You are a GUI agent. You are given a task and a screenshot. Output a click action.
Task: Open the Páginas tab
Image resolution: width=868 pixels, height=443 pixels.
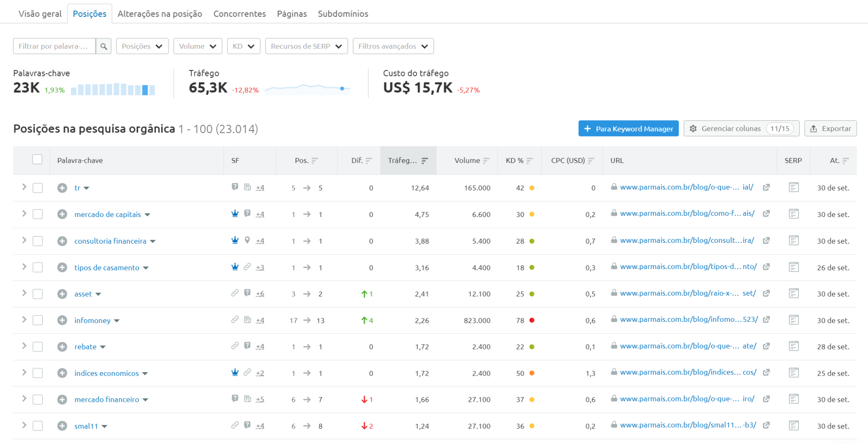pyautogui.click(x=292, y=14)
